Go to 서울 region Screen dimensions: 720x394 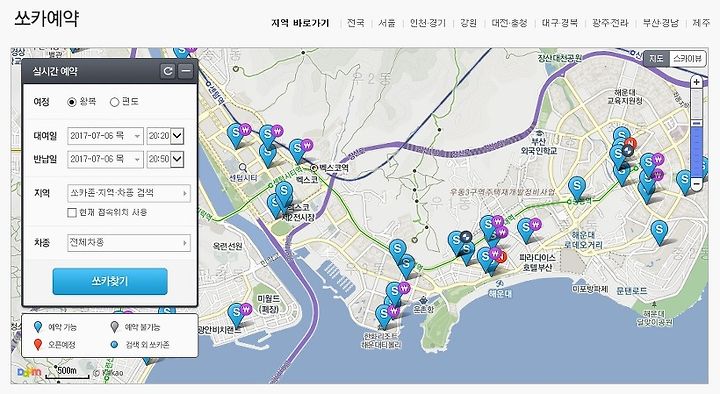[x=387, y=23]
